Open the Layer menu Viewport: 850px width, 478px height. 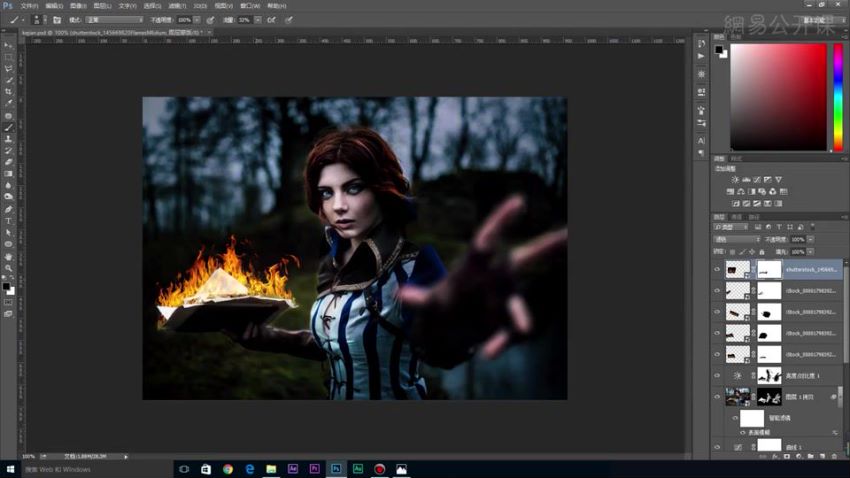(102, 6)
